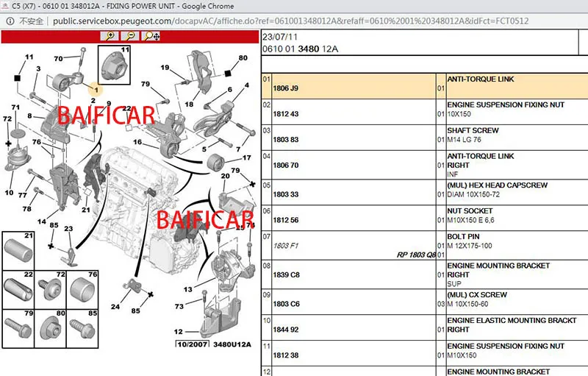Screen dimensions: 588x376
Task: Click the detail thumbnail of part 21
Action: (x=18, y=251)
